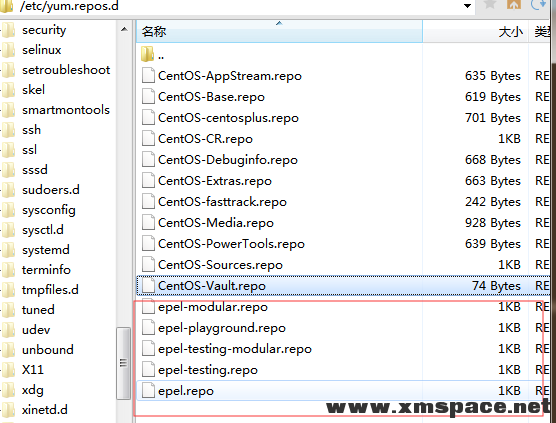Click the epel.repo file name
The width and height of the screenshot is (556, 423).
186,391
